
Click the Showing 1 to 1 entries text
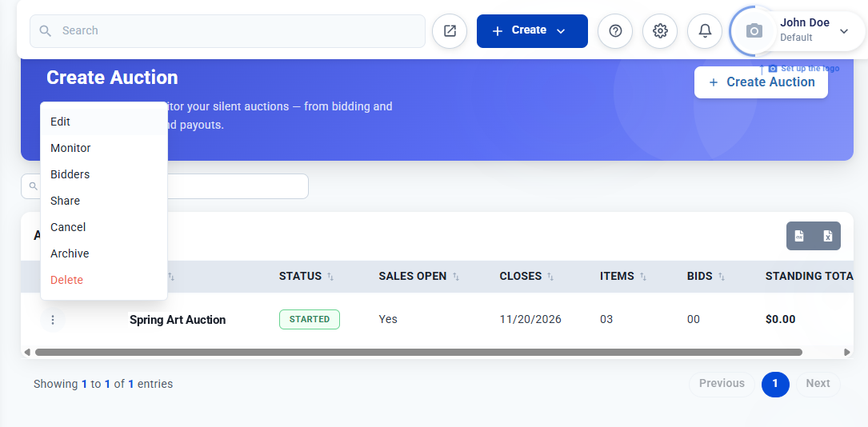pyautogui.click(x=103, y=384)
